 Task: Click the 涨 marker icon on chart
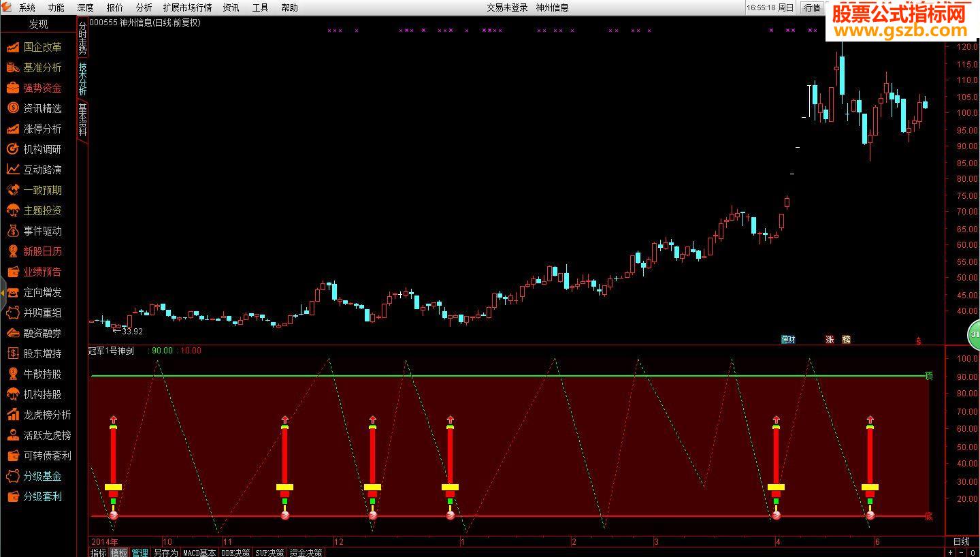[x=830, y=339]
